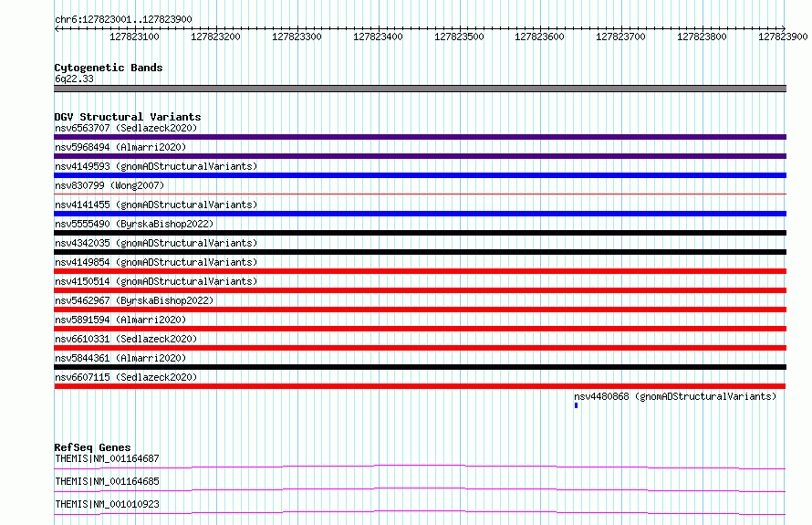Screen dimensions: 812x525
Task: Open variant nsv5462967 (ByrskaBishop2022) label
Action: (134, 300)
